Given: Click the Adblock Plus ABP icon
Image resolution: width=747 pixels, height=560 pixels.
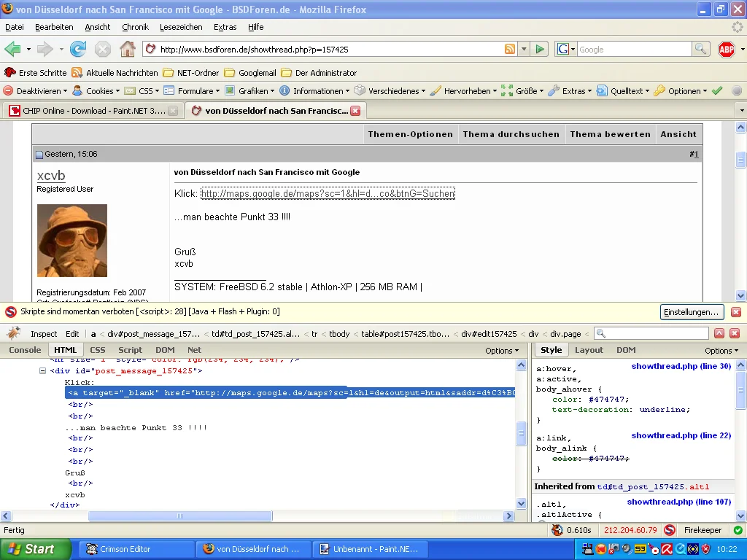Looking at the screenshot, I should click(x=727, y=49).
